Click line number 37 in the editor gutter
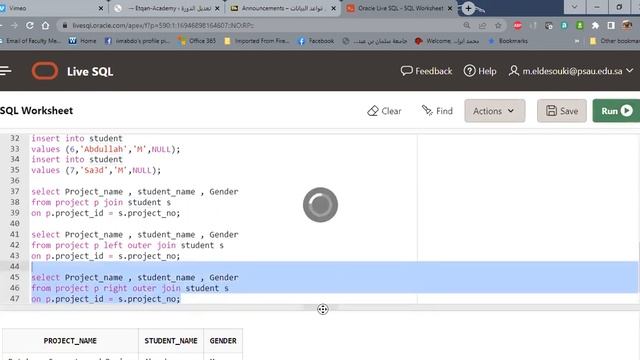640x360 pixels. tap(15, 191)
